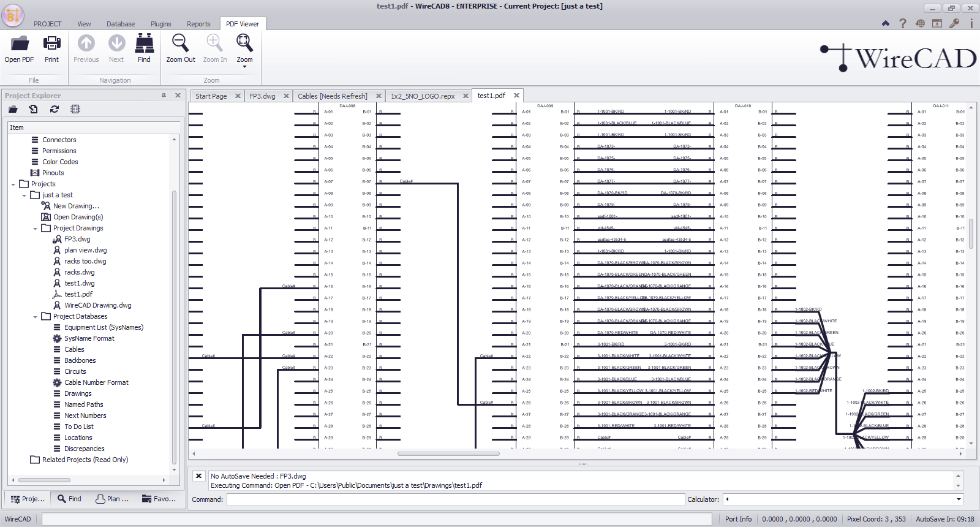Close the test1.pdf document tab
The height and width of the screenshot is (527, 980).
tap(516, 96)
